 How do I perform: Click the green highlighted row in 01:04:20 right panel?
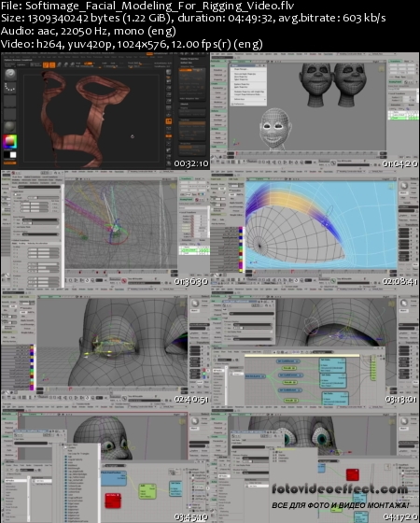coord(403,118)
